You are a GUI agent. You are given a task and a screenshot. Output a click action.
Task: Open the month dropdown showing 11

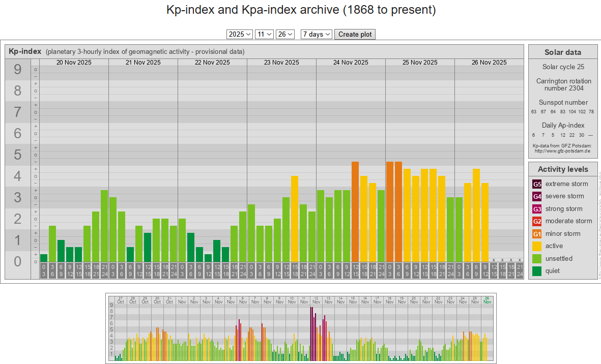(x=264, y=34)
